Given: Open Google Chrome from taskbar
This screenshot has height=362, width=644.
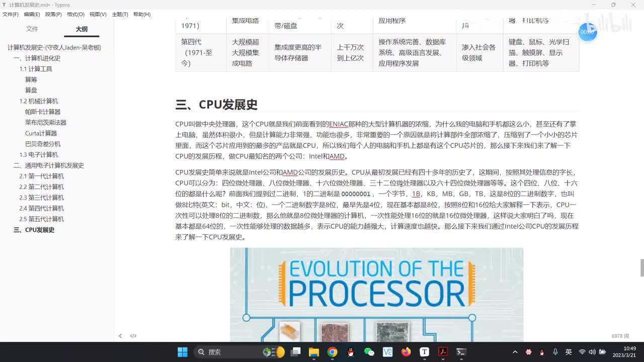Looking at the screenshot, I should point(332,352).
